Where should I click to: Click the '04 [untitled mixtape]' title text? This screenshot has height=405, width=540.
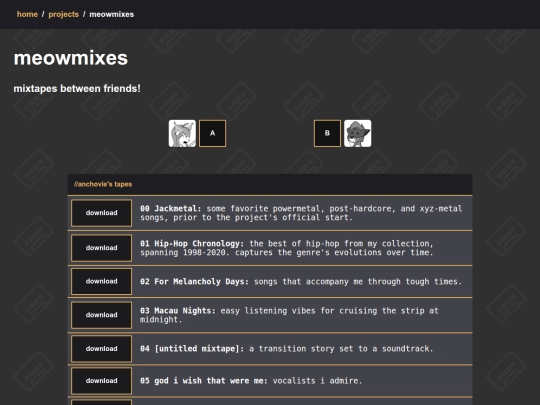[x=192, y=349]
